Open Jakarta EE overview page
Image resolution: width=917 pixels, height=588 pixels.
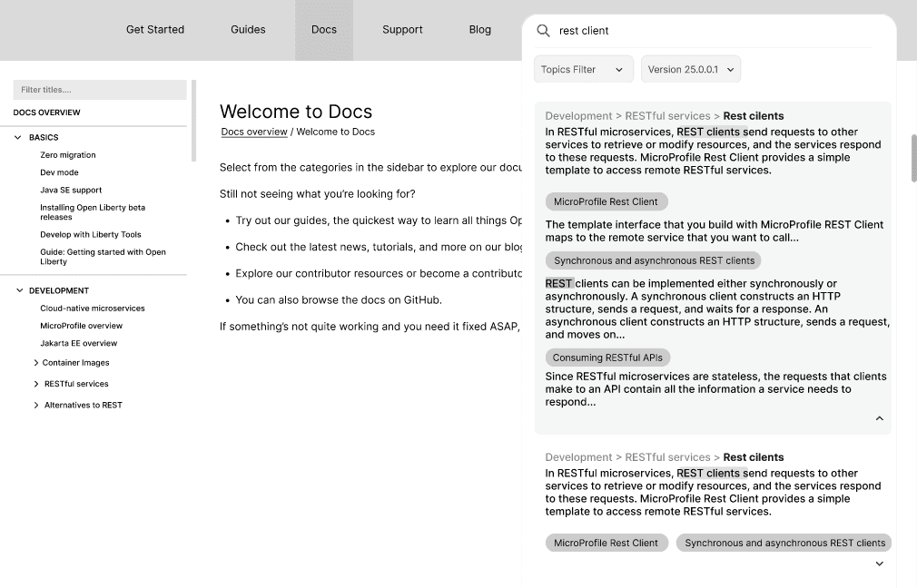pos(78,343)
